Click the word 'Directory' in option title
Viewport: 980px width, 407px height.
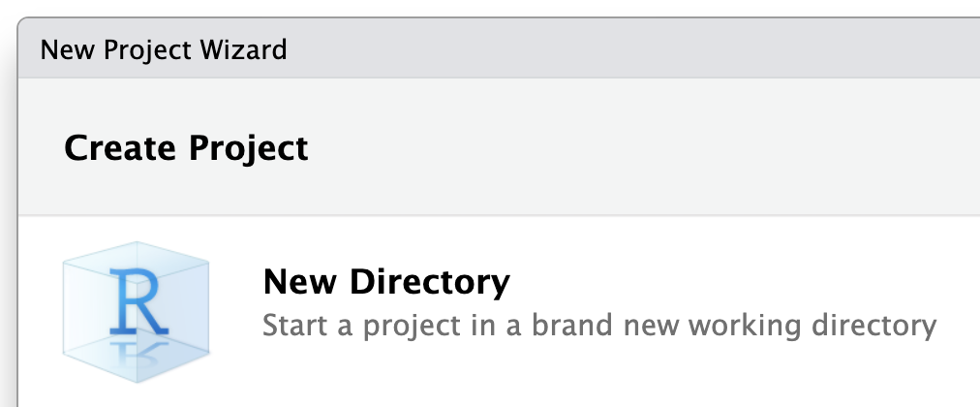(429, 283)
